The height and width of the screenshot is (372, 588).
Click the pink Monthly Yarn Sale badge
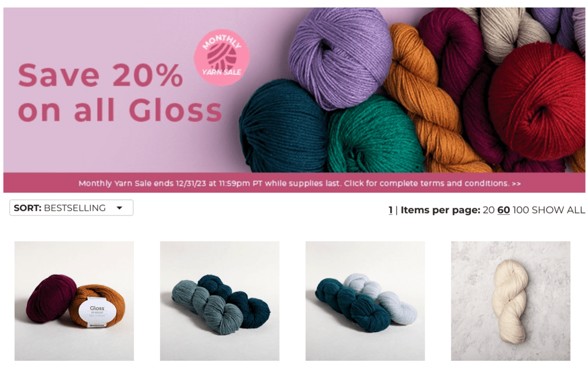click(222, 57)
